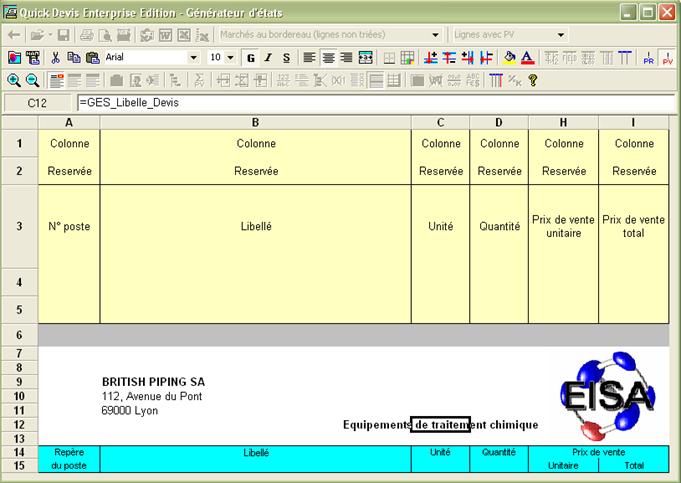This screenshot has width=681, height=483.
Task: Click the PV column toolbar icon
Action: 667,58
